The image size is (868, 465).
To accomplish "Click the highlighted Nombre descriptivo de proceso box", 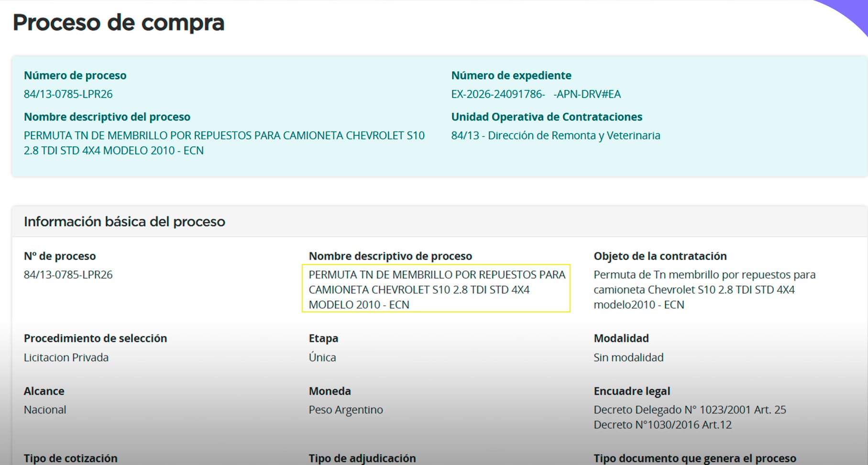I will coord(436,288).
